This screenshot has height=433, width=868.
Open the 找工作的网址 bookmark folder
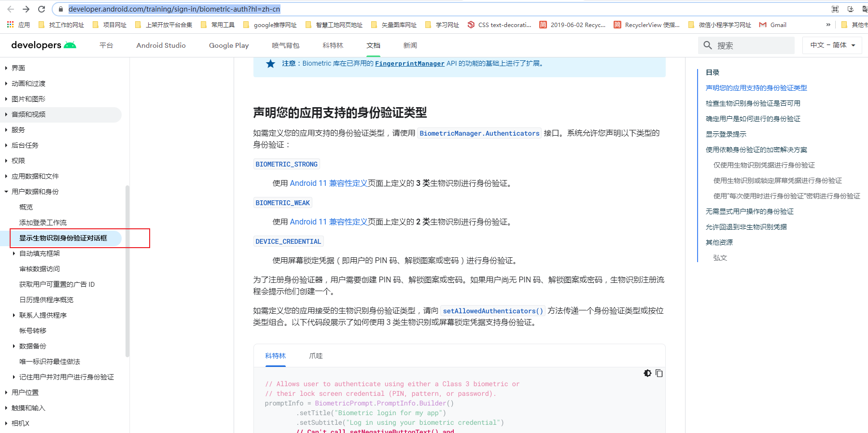pyautogui.click(x=61, y=25)
